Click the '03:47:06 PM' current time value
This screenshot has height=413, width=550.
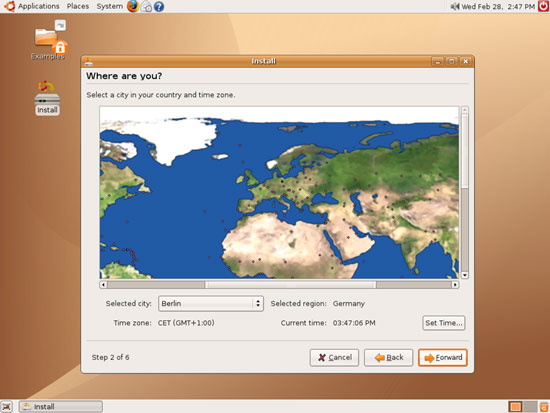click(x=354, y=323)
